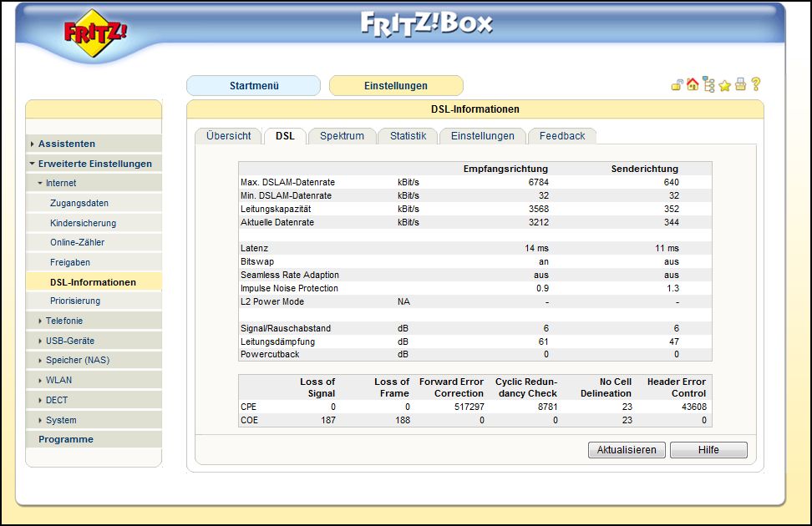
Task: Click the Empfangsrichtung value 6784
Action: point(539,182)
